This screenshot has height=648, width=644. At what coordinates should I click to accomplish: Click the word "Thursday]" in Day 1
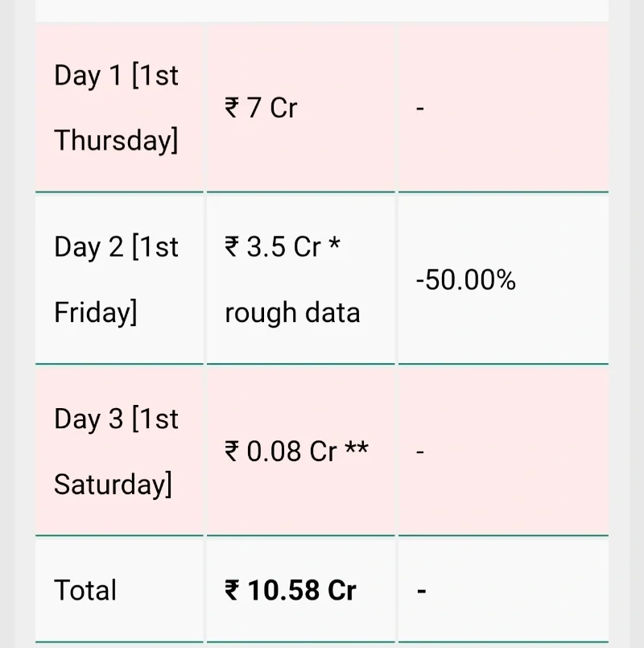[116, 141]
